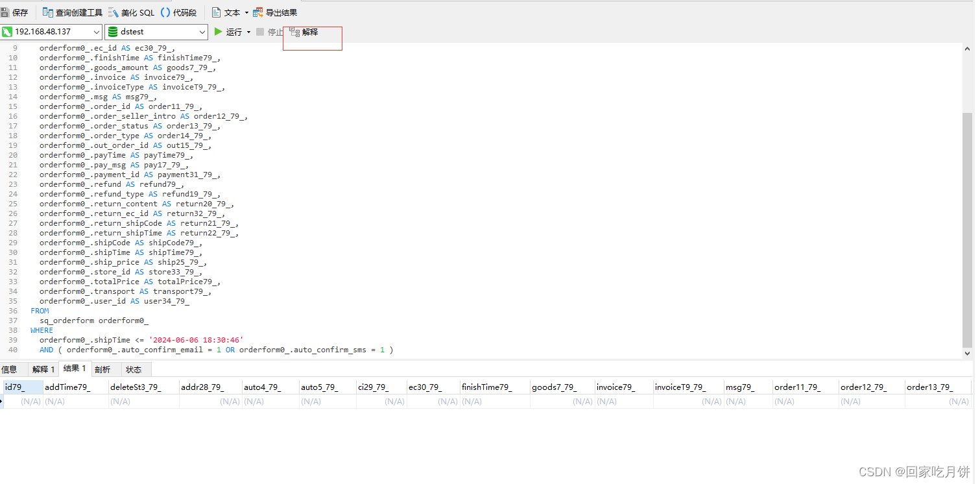The image size is (980, 484).
Task: Click Beautify SQL (美化 SQL)
Action: click(x=132, y=12)
